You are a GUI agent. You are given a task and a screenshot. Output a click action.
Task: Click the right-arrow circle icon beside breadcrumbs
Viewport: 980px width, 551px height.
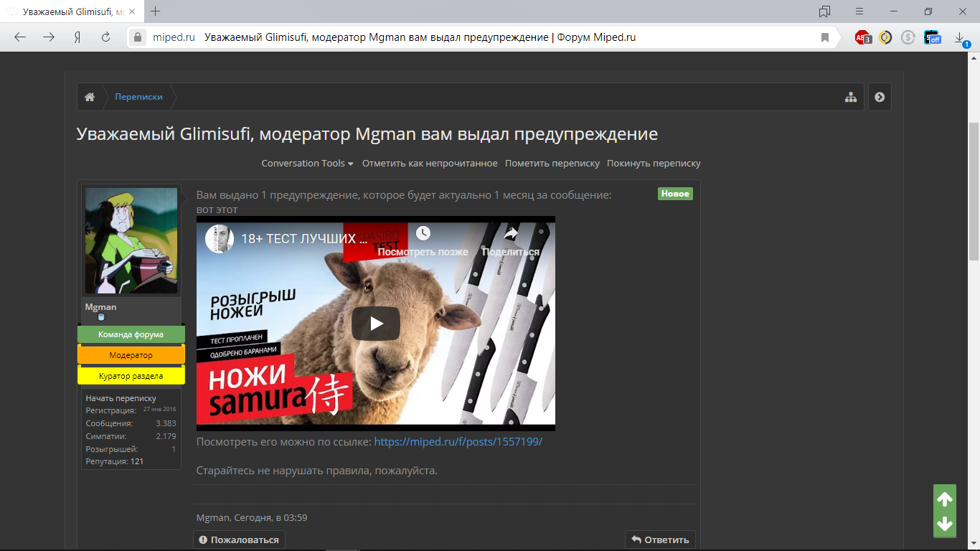(x=880, y=98)
